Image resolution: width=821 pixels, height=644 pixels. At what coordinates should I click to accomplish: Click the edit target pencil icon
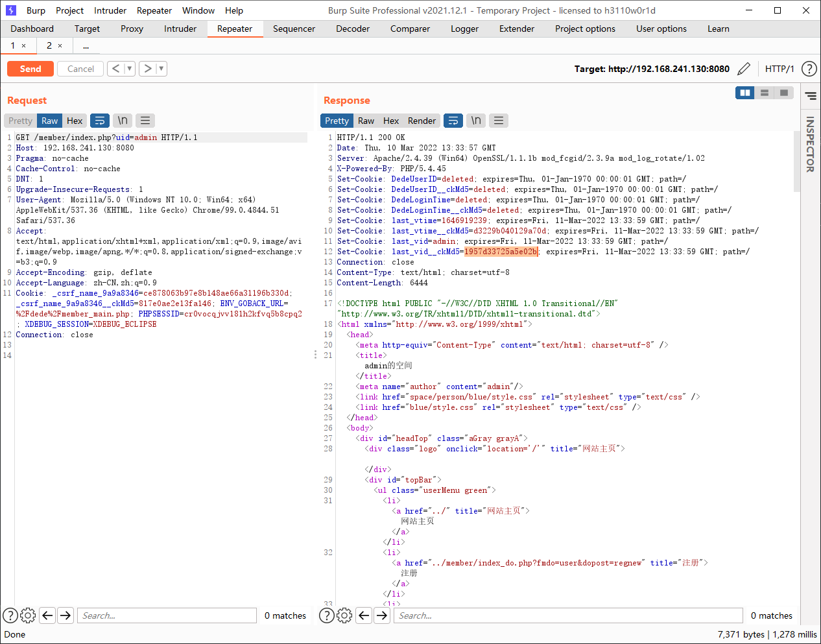pyautogui.click(x=744, y=69)
